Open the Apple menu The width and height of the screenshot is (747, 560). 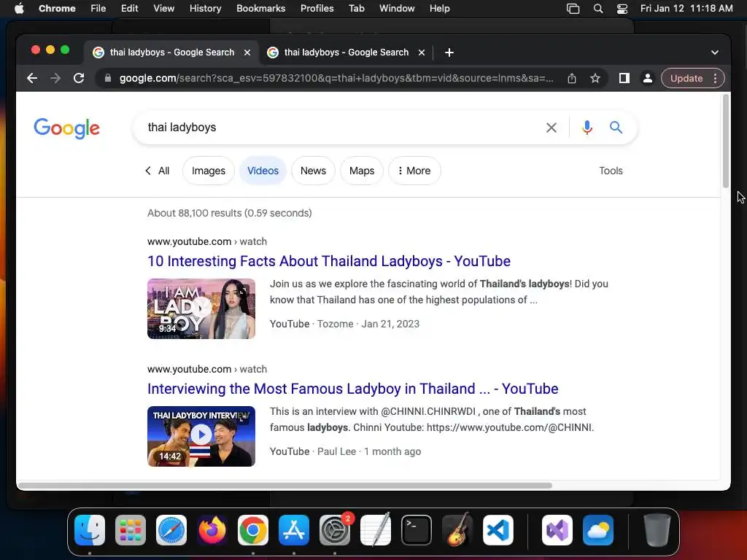19,9
